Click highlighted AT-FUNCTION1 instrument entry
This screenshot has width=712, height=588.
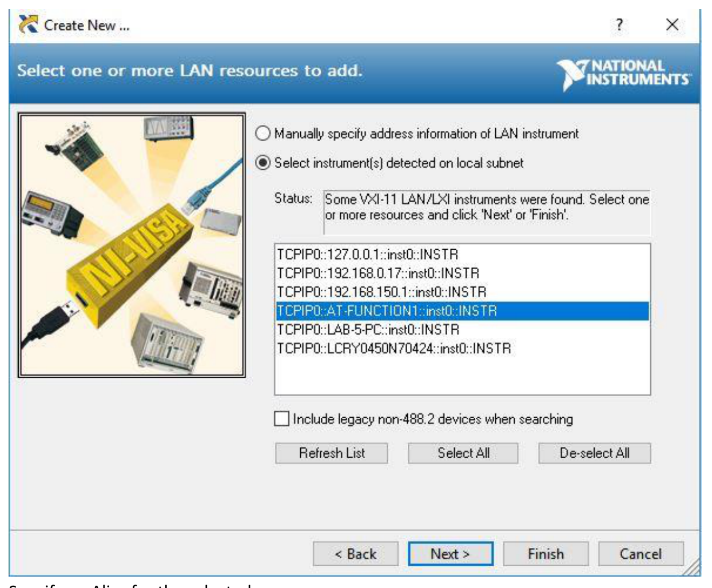[462, 311]
